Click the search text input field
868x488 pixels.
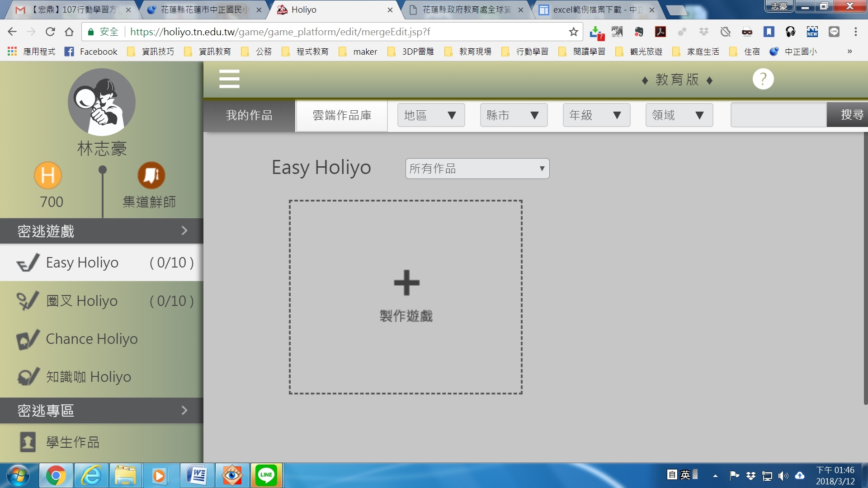pos(778,115)
